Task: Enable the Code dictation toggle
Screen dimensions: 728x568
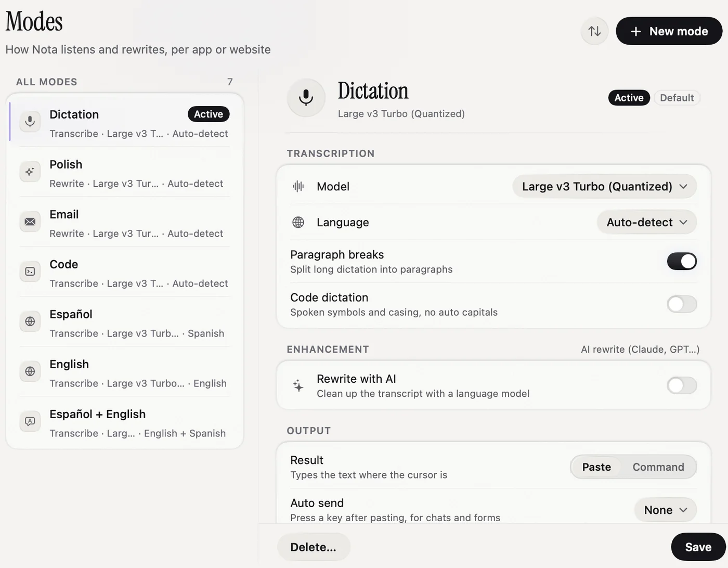Action: click(x=682, y=304)
